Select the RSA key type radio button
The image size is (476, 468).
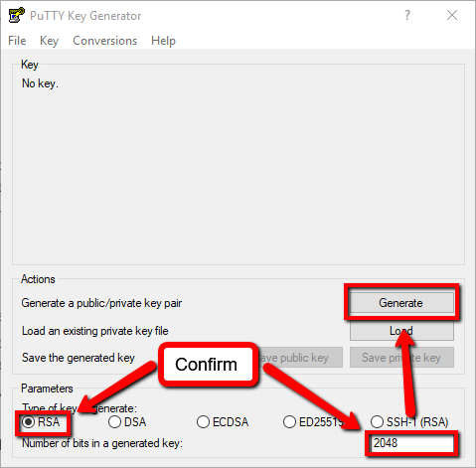(28, 422)
